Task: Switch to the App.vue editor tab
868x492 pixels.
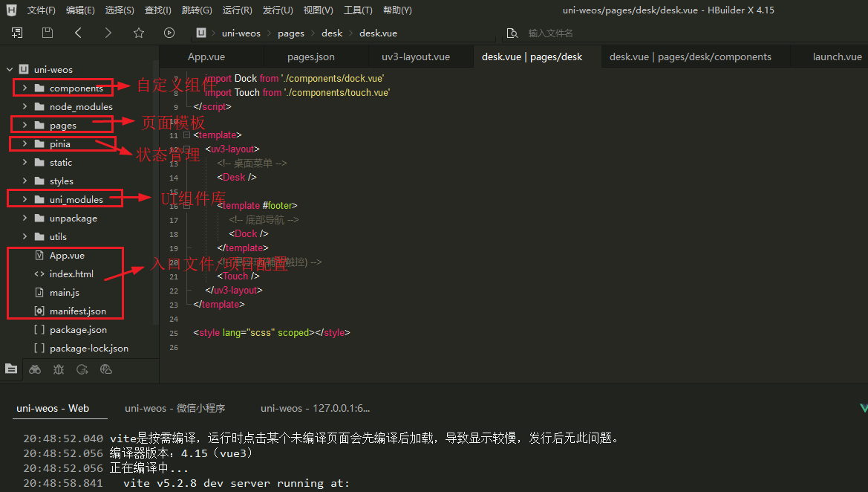Action: click(x=206, y=56)
